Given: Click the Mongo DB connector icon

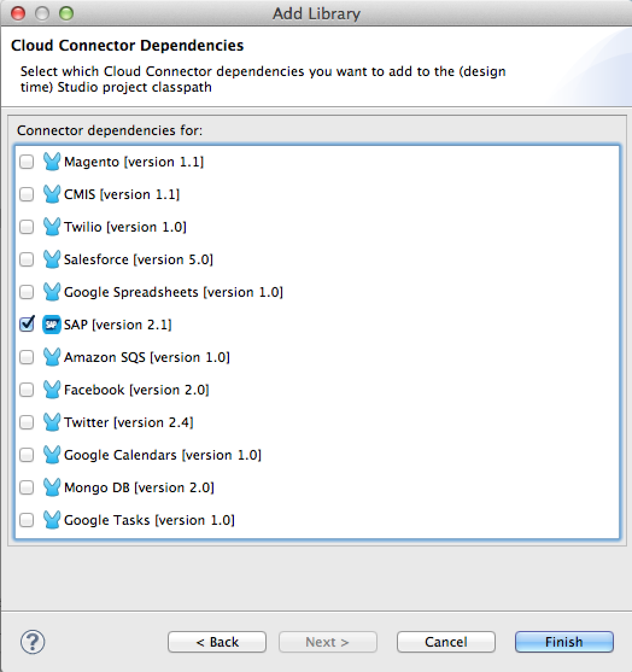Looking at the screenshot, I should coord(52,487).
